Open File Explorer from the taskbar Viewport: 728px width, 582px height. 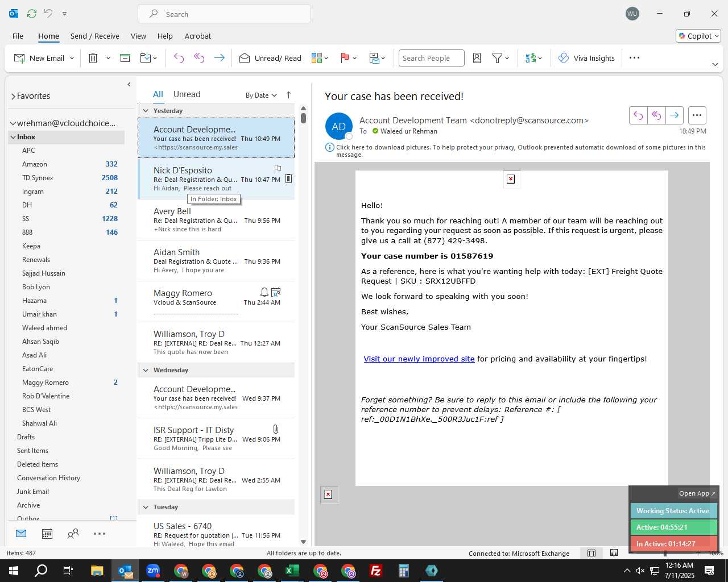click(97, 571)
